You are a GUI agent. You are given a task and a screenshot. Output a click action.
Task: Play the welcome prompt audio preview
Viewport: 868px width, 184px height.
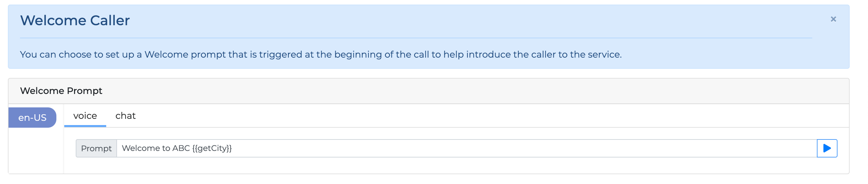(827, 148)
